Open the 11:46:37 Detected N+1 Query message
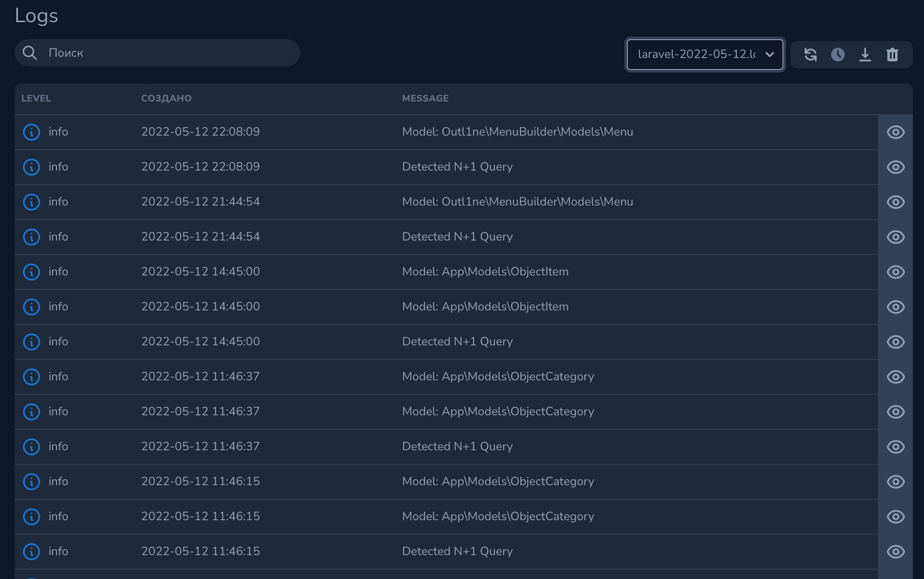Viewport: 924px width, 579px height. [x=895, y=447]
